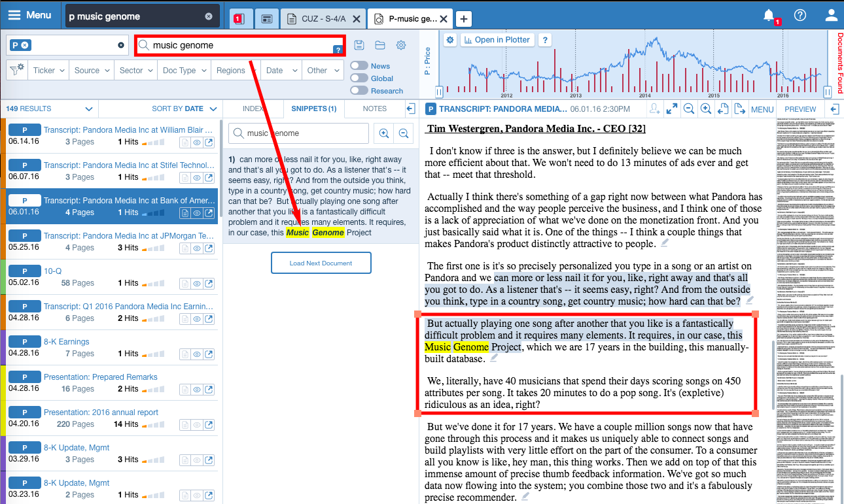Toggle the Global switch
Screen dimensions: 844x504
(359, 78)
